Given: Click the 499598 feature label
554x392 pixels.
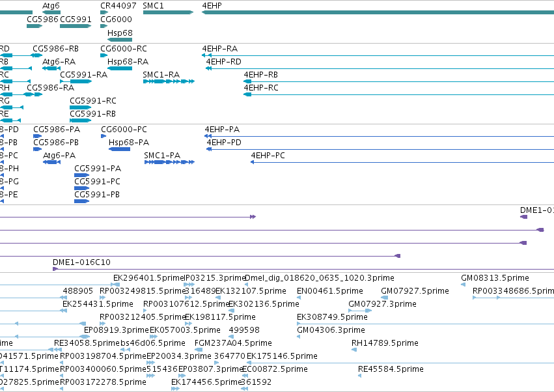Looking at the screenshot, I should (244, 330).
